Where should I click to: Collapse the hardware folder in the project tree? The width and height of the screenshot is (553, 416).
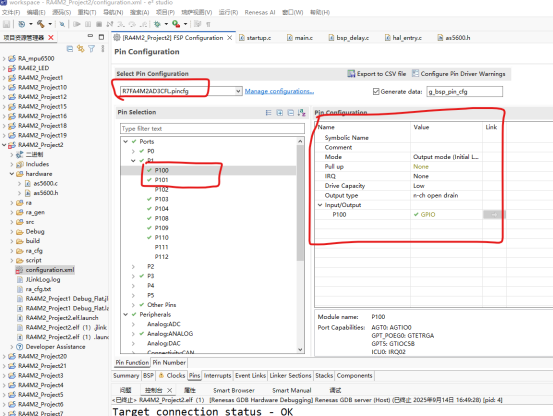point(12,174)
